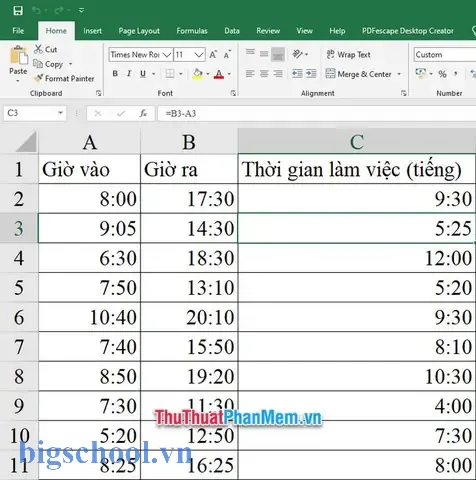Click Align Right icon
Viewport: 476px width, 480px height.
[x=278, y=74]
